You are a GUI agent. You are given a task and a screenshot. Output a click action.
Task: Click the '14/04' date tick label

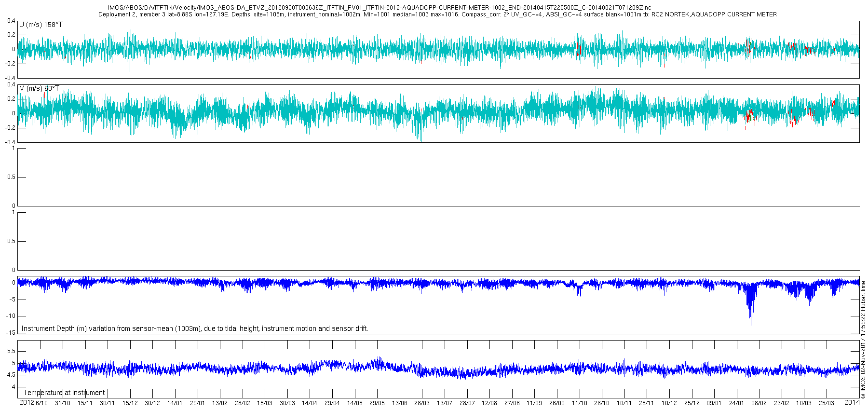pyautogui.click(x=309, y=403)
